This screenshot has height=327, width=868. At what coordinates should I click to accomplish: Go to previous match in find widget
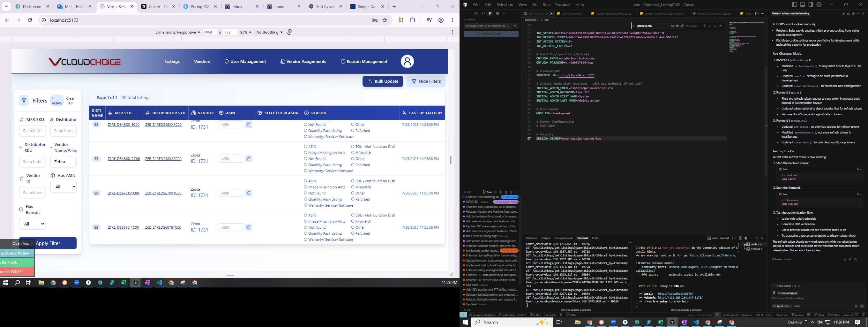[704, 26]
